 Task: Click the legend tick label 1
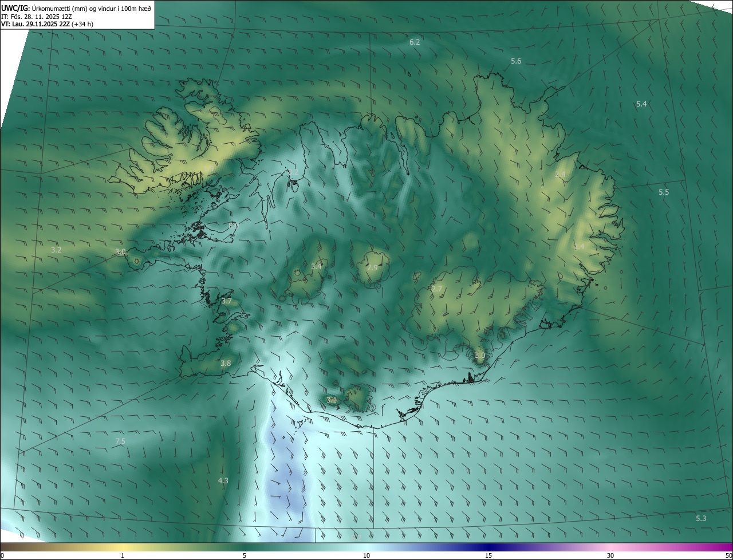[123, 556]
